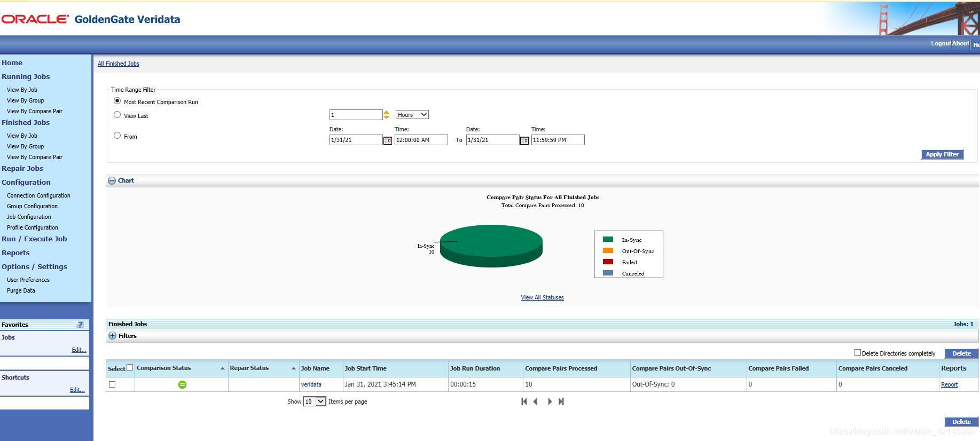Click the To time field 11:59:59 PM
This screenshot has height=441, width=980.
click(x=558, y=140)
